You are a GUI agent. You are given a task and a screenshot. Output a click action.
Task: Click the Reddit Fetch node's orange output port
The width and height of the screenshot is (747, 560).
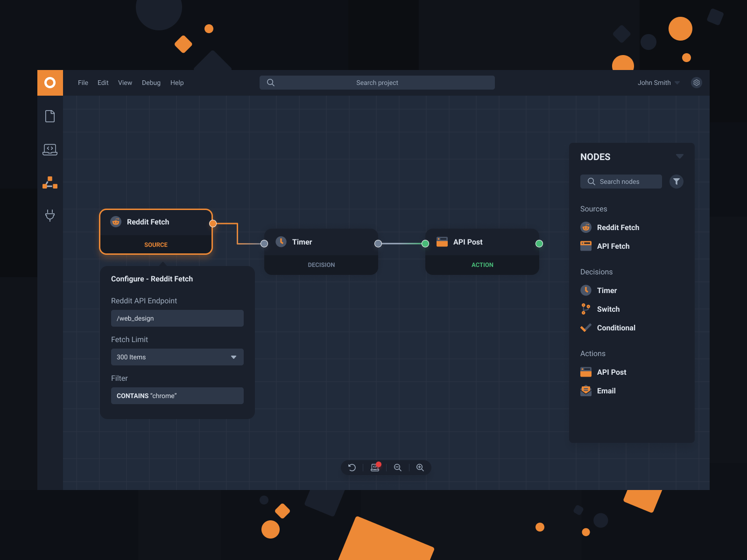(x=213, y=224)
